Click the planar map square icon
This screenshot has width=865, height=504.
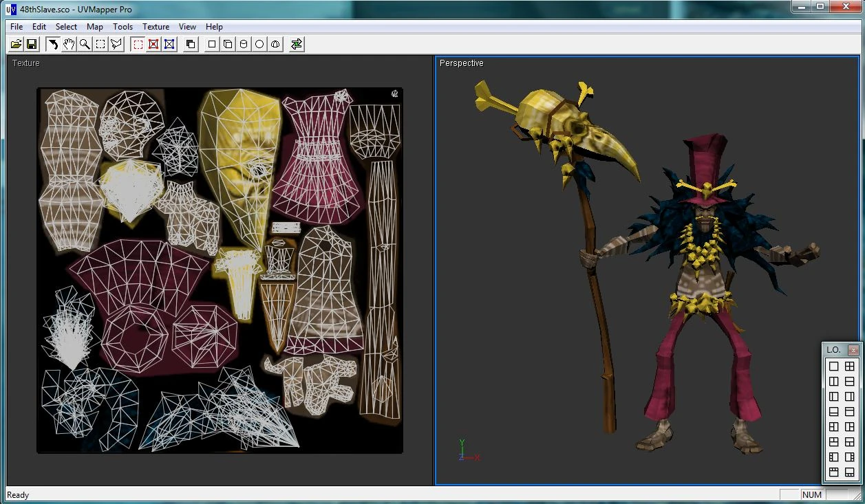[x=212, y=44]
